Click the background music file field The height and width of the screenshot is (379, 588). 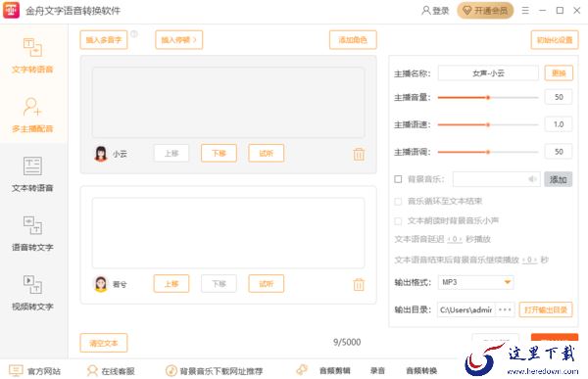point(497,179)
